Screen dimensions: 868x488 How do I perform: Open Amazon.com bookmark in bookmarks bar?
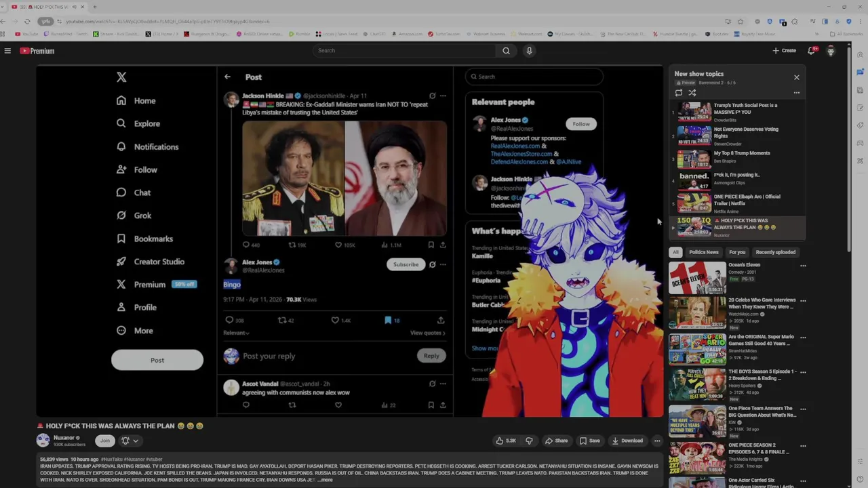(x=406, y=34)
